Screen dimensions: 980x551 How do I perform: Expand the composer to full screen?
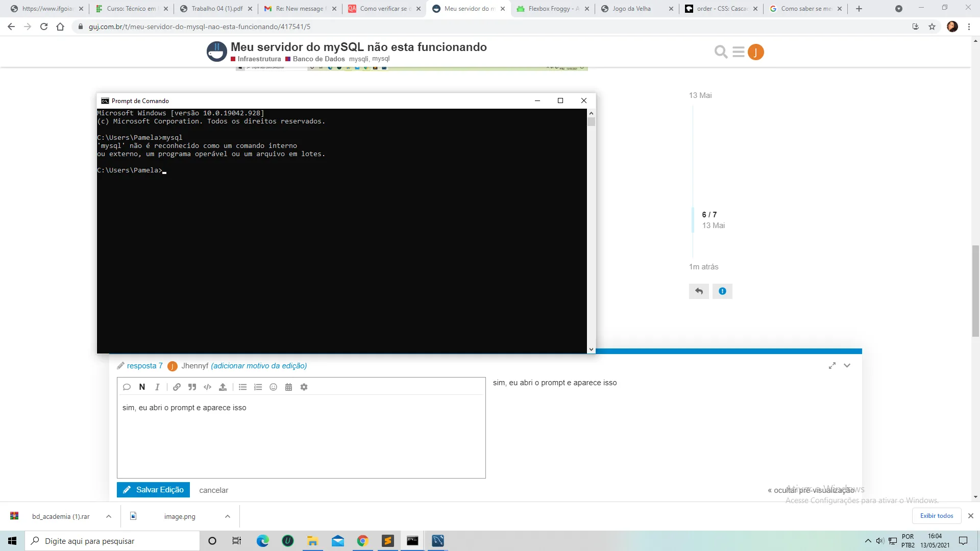click(832, 366)
